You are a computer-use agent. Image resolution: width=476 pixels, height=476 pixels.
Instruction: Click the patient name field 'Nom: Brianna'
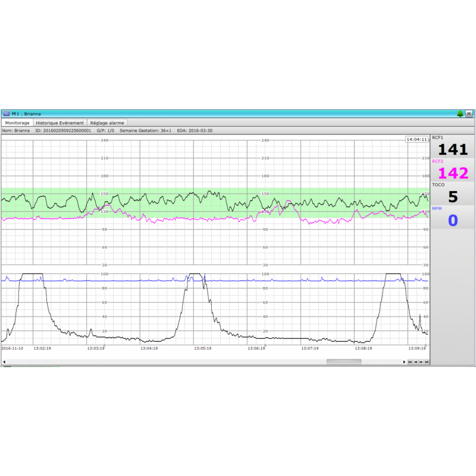coord(16,130)
